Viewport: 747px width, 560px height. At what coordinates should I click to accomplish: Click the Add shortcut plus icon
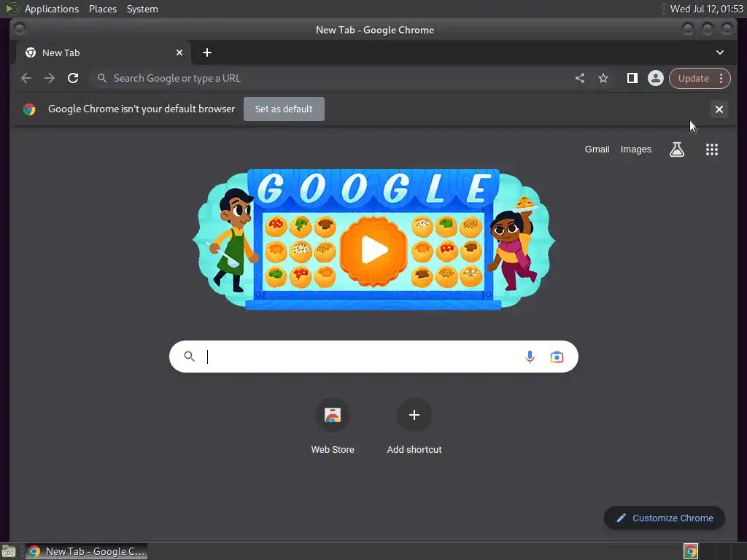[x=414, y=415]
